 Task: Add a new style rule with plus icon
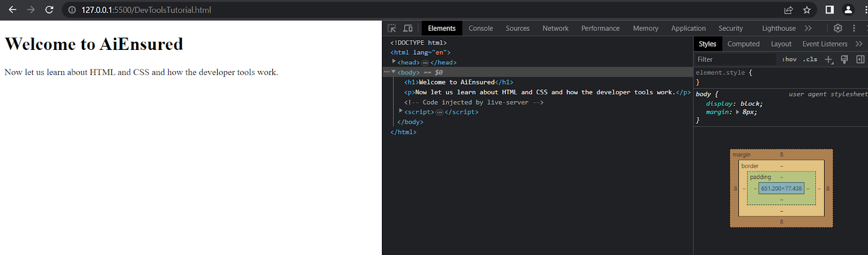[829, 60]
